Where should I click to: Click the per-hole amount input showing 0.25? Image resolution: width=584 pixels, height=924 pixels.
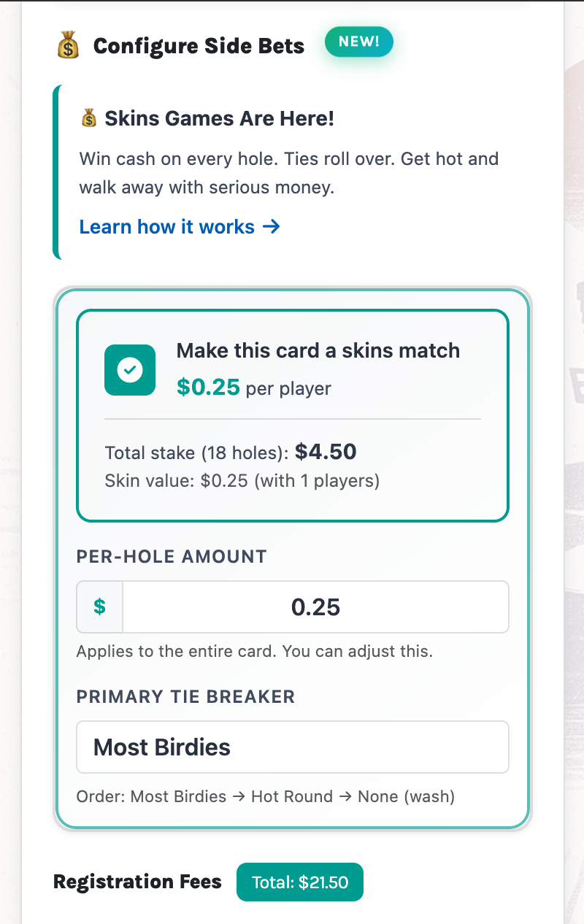click(315, 607)
